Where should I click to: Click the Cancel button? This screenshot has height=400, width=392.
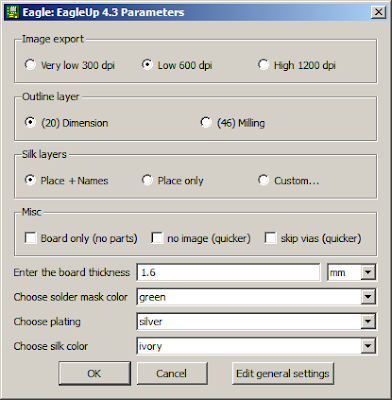(172, 373)
